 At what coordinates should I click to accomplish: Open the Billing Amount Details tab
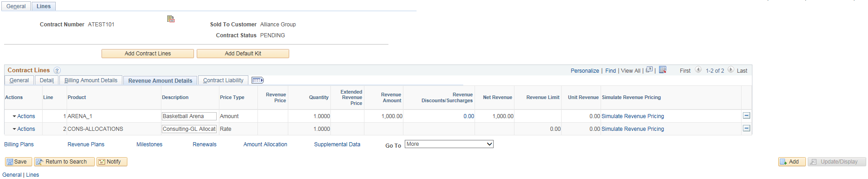(x=91, y=80)
